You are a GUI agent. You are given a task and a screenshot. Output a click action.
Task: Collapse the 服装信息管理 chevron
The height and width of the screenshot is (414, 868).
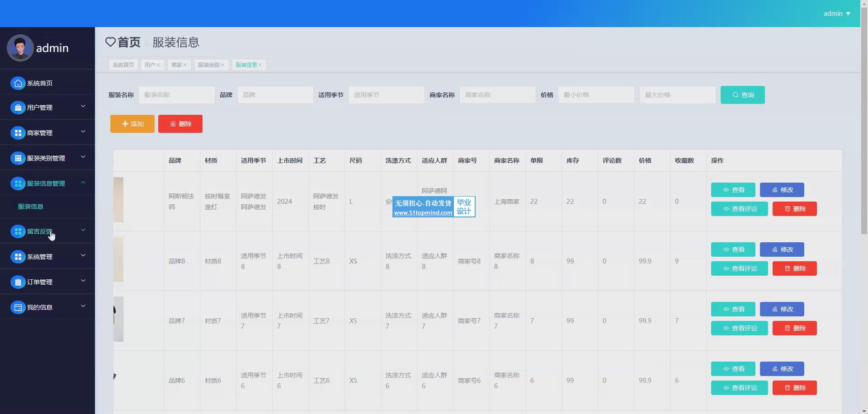(x=83, y=182)
